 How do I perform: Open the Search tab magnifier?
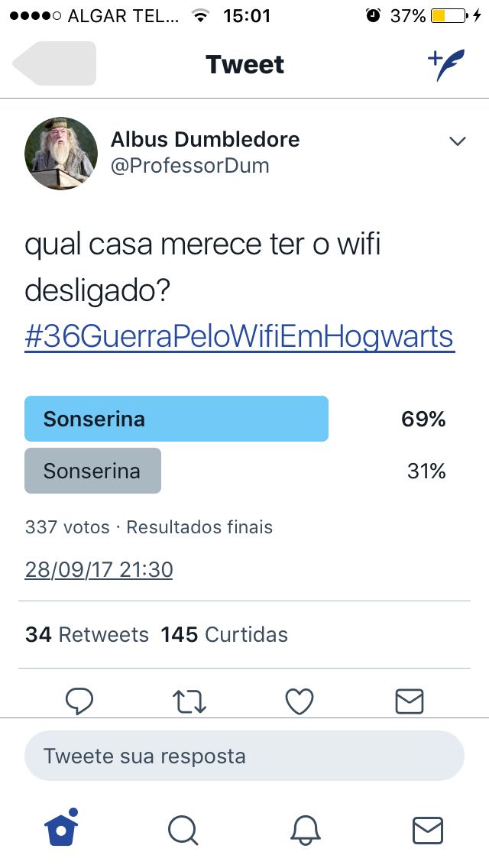(x=183, y=830)
